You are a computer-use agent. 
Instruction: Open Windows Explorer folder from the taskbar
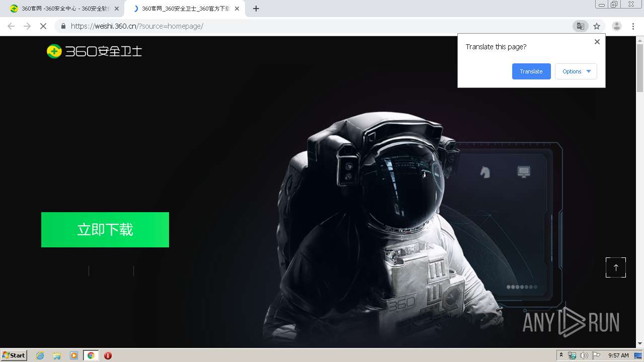[x=57, y=355]
